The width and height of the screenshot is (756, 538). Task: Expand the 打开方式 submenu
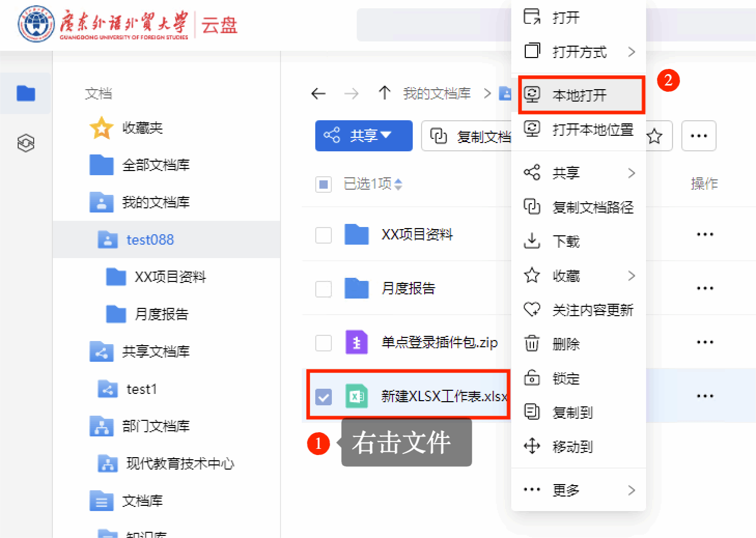[579, 52]
